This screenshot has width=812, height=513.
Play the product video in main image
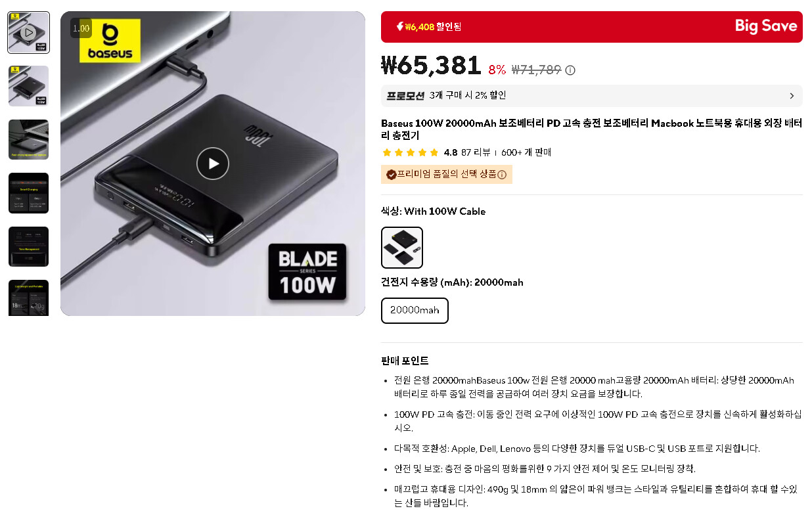point(213,164)
